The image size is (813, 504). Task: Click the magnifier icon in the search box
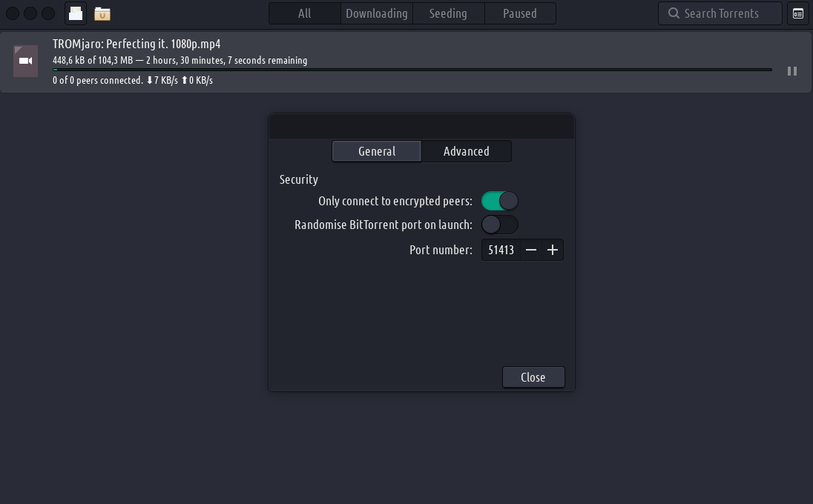[x=674, y=13]
